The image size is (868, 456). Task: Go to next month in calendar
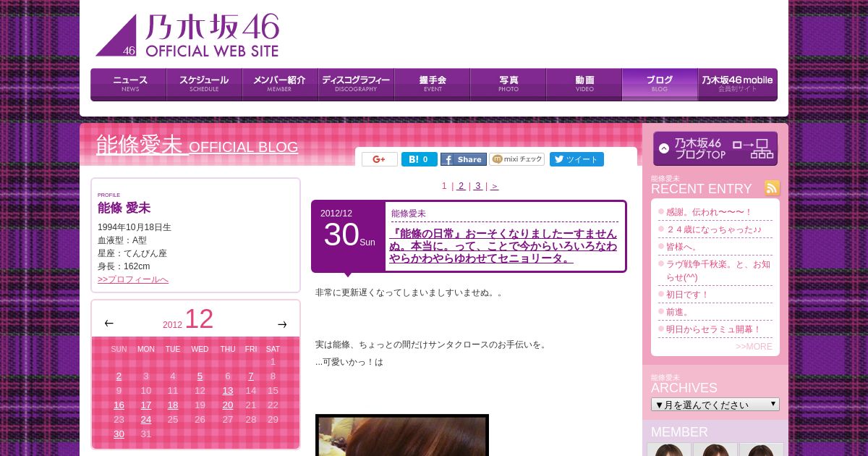pos(282,324)
